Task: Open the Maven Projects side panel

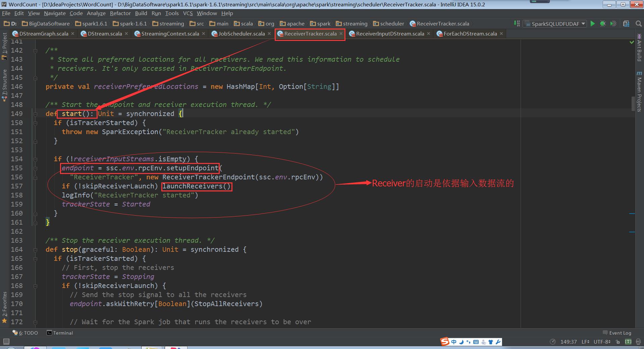Action: point(639,92)
